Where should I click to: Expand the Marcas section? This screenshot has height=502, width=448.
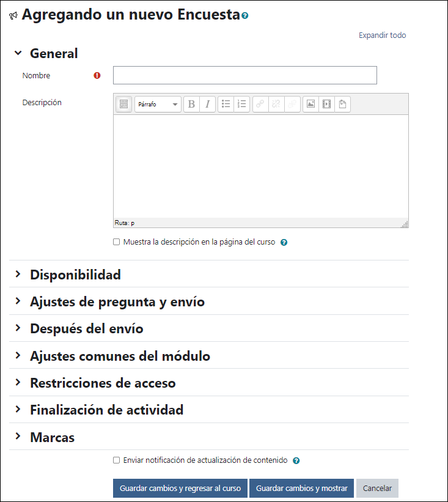[18, 436]
